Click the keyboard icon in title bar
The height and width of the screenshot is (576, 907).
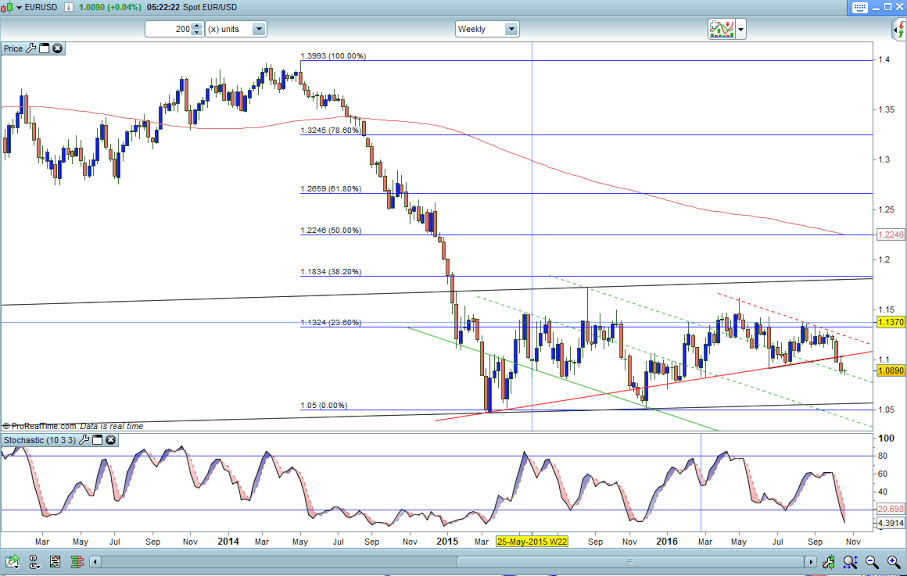pos(860,7)
